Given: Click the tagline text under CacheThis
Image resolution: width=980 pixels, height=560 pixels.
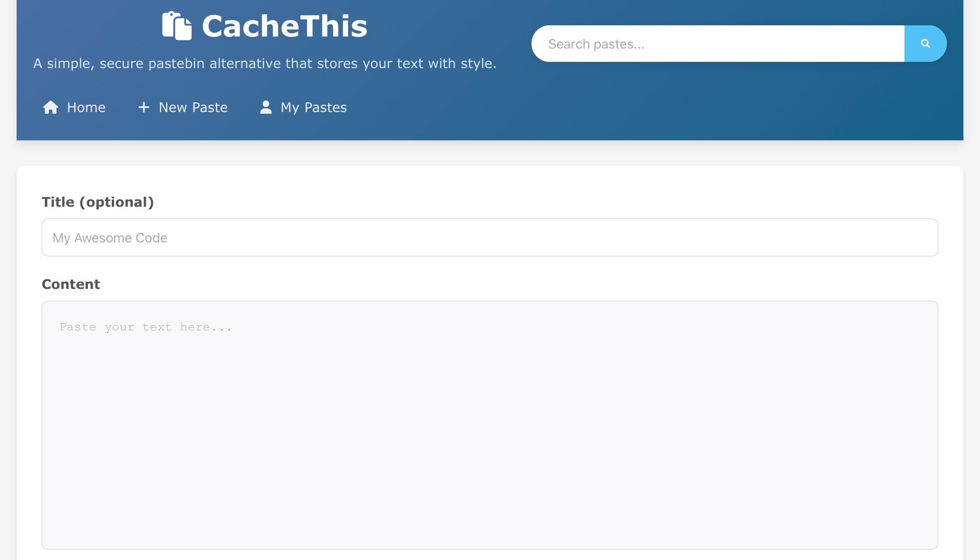Looking at the screenshot, I should pos(265,63).
